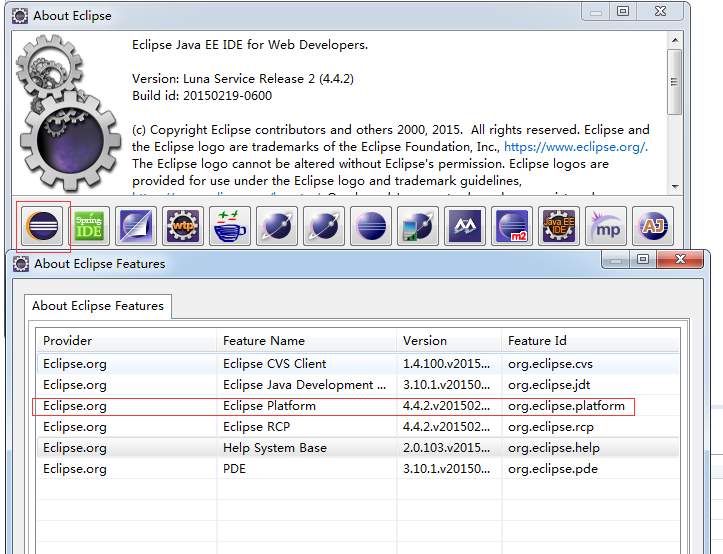
Task: Minimize the About Eclipse Features window
Action: click(616, 260)
